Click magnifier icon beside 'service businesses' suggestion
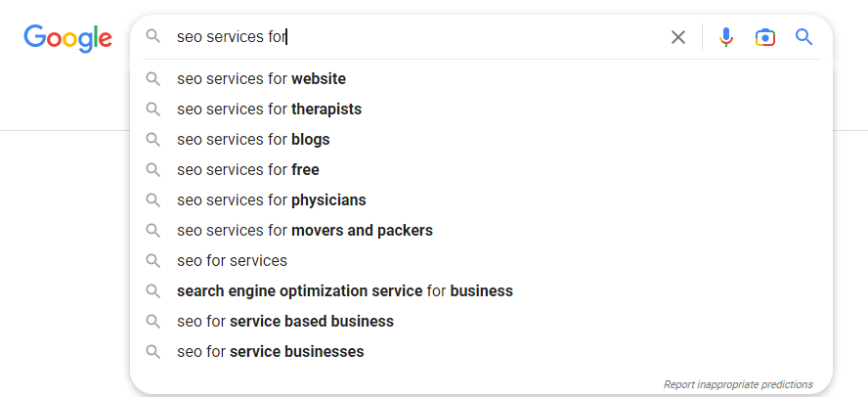 pyautogui.click(x=153, y=352)
